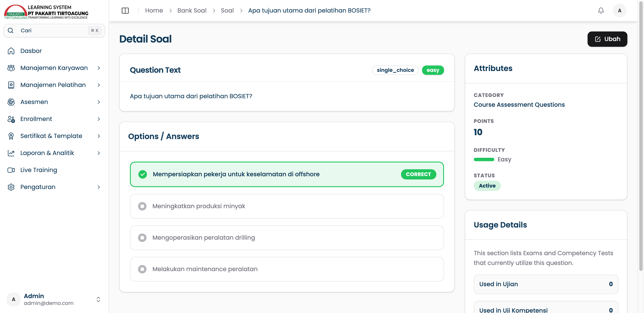644x313 pixels.
Task: Open the Dasbor menu item
Action: 54,51
